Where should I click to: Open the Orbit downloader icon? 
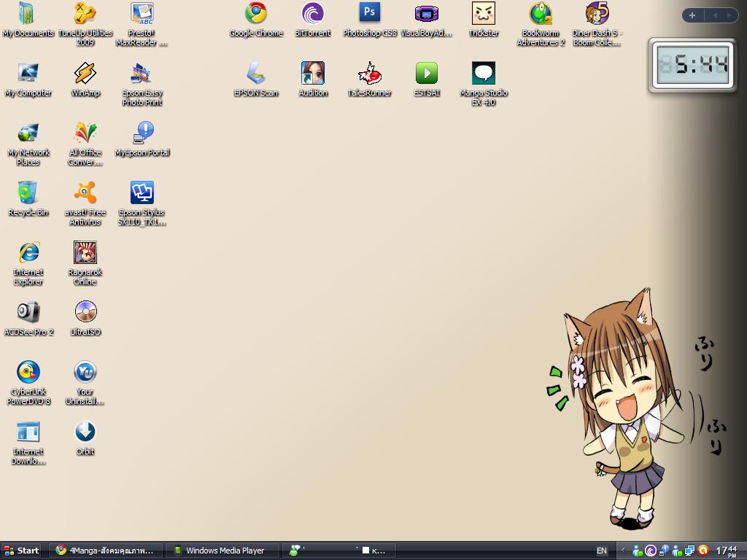85,438
